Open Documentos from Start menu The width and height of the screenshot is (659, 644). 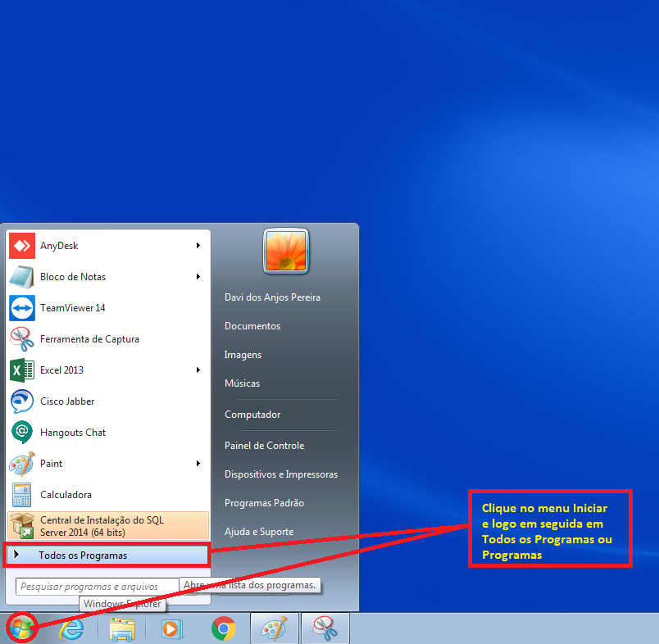252,326
